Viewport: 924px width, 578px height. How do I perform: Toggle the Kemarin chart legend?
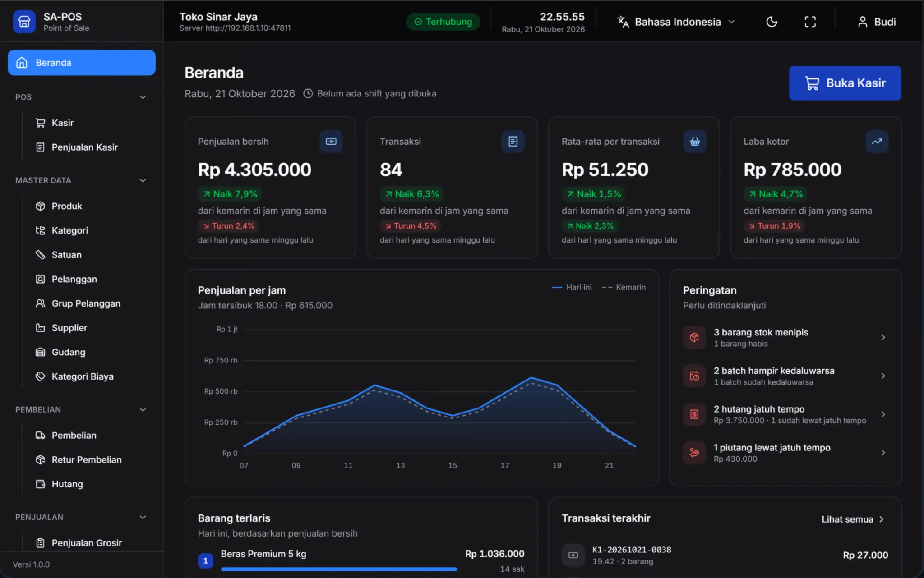624,287
